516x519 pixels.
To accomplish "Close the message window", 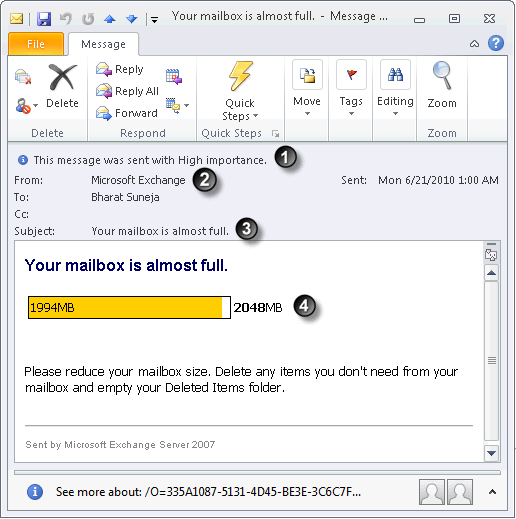I will pyautogui.click(x=489, y=19).
